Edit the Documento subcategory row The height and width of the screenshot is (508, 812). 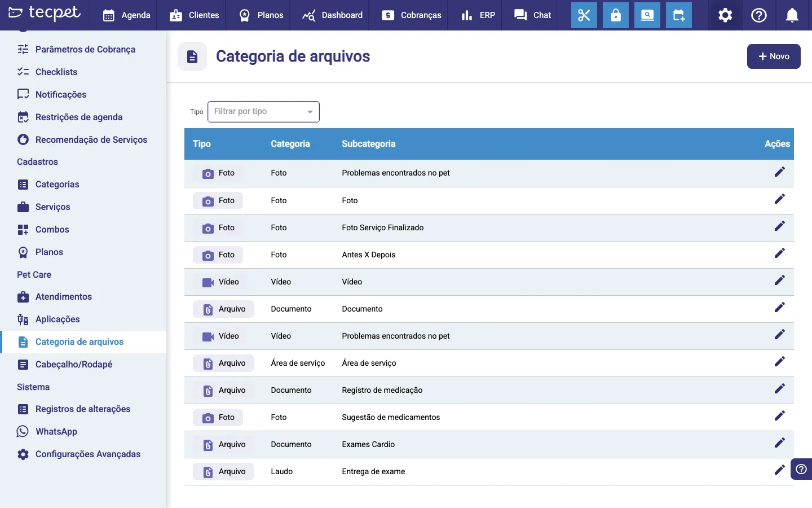780,308
